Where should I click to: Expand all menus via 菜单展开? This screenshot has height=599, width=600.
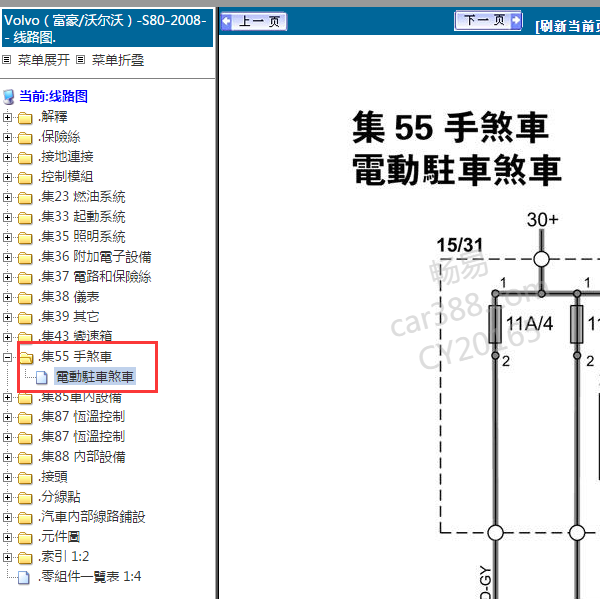[44, 60]
